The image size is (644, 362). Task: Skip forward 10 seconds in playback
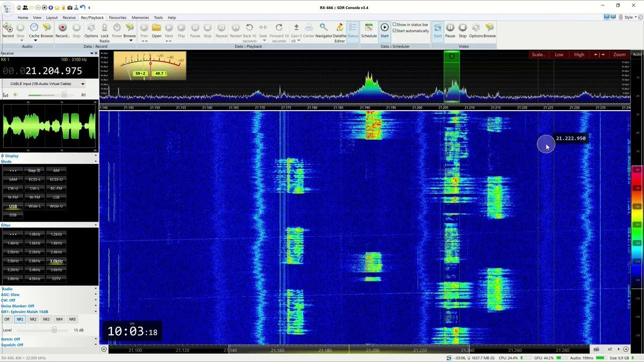pos(279,33)
